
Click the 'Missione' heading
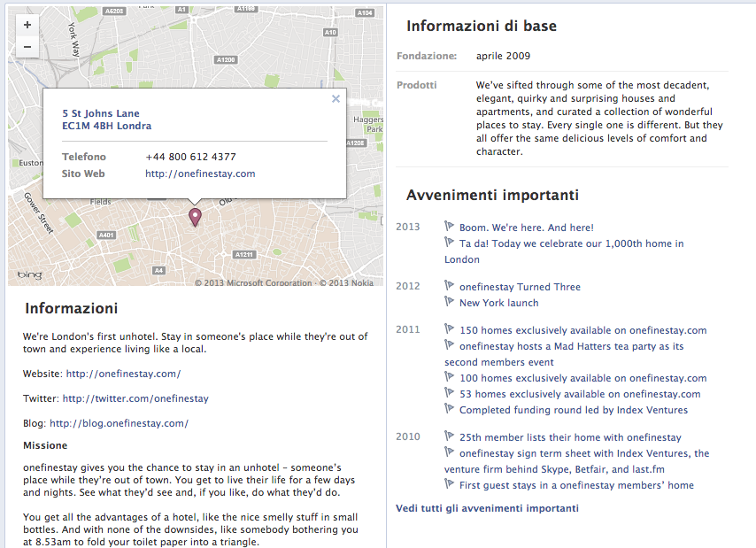tap(45, 445)
